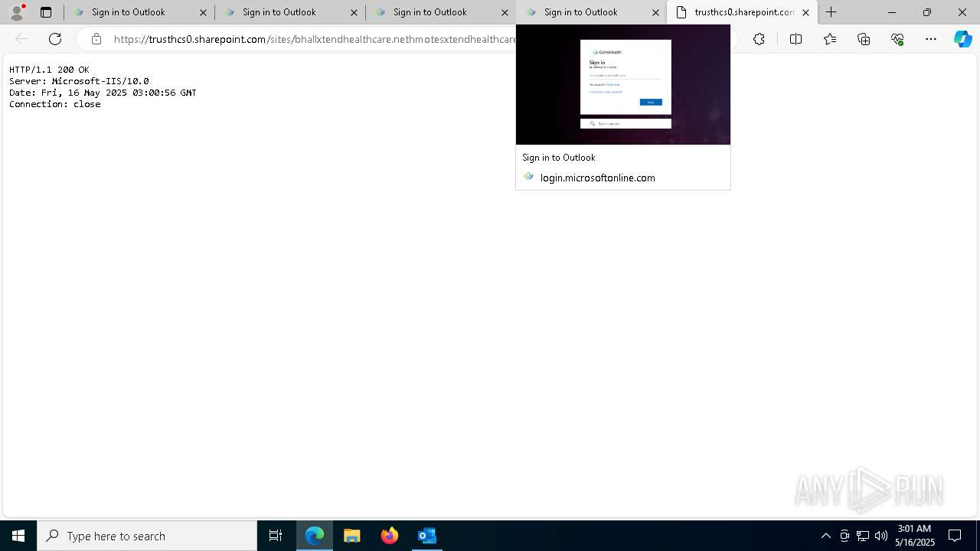Close the third Sign in to Outlook tab
Viewport: 980px width, 551px height.
[505, 12]
